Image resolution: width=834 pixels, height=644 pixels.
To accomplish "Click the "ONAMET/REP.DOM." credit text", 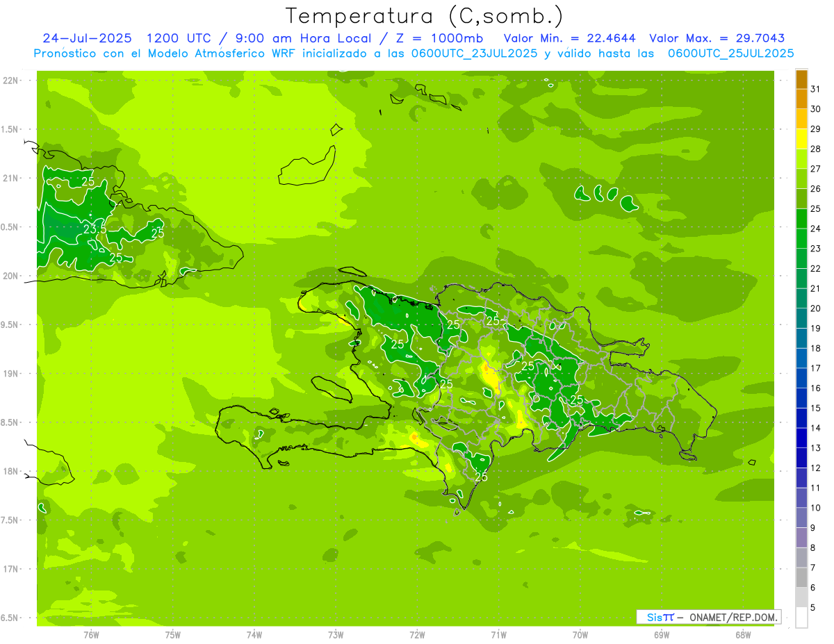I will pos(733,617).
